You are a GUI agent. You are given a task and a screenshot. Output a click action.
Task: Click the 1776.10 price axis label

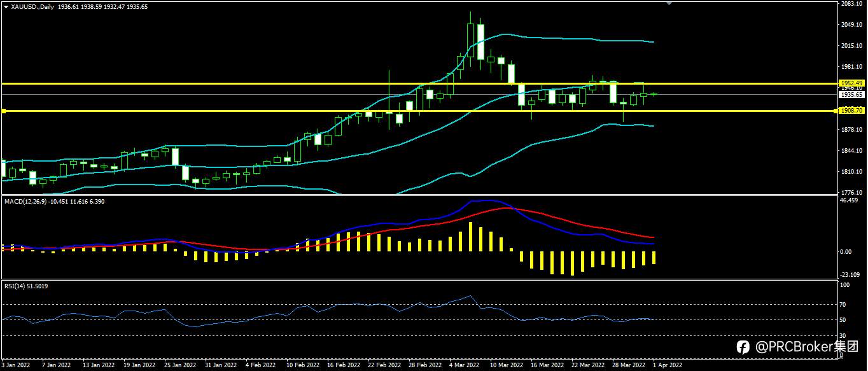point(851,192)
